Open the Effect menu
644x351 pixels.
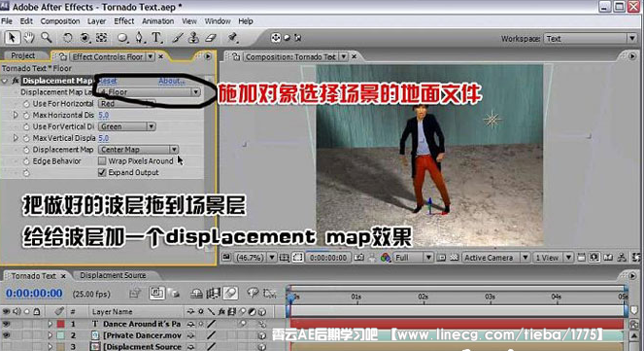124,21
